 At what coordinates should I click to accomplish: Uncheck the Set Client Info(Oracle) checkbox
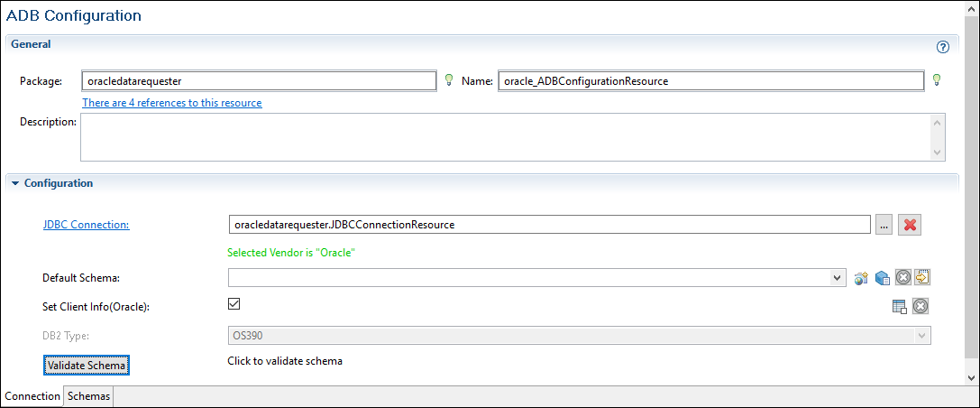tap(234, 304)
